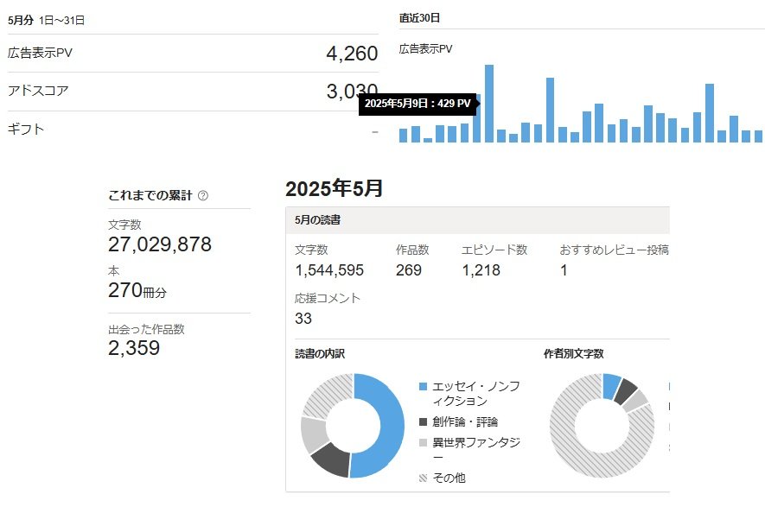Screen dimensions: 765x532
Task: Click the blue エッセイ・ノンフィクション legend square
Action: click(423, 386)
